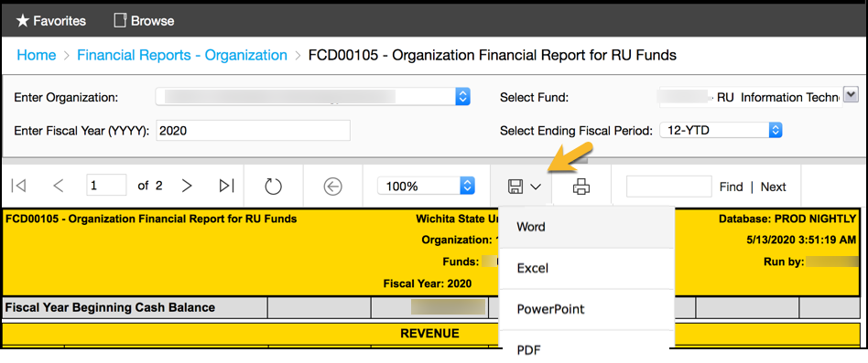
Task: Go back to parent report
Action: tap(332, 187)
